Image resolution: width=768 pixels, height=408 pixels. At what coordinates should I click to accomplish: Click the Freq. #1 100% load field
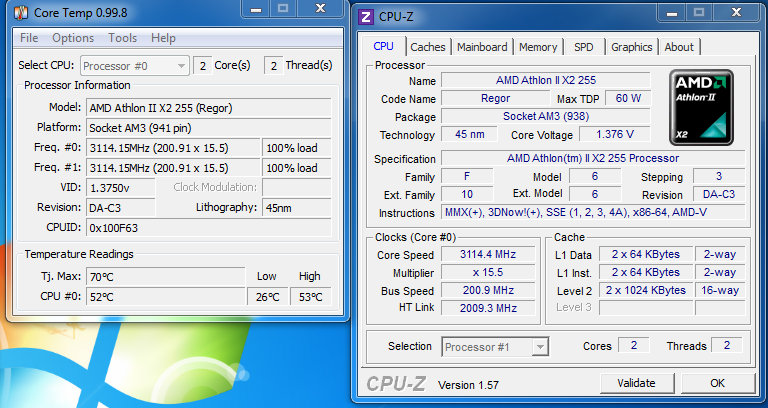click(297, 168)
